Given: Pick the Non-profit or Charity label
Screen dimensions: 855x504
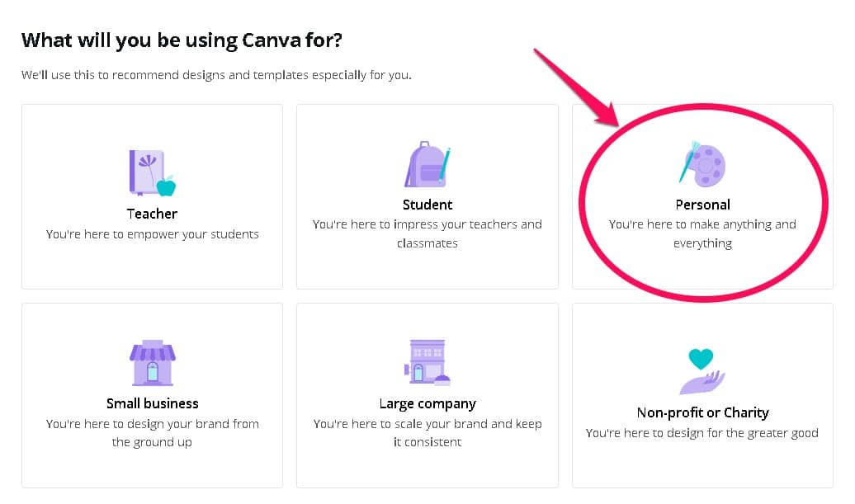Looking at the screenshot, I should (x=702, y=412).
